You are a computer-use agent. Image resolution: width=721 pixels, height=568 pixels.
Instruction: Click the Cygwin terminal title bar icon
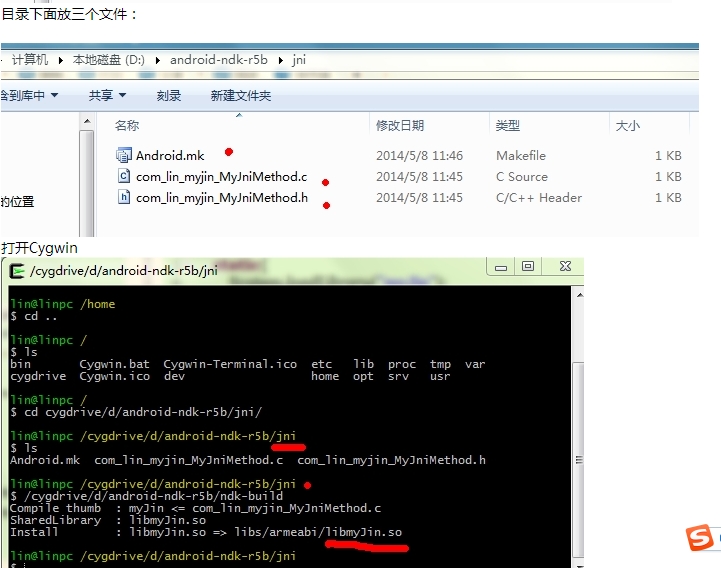[17, 271]
